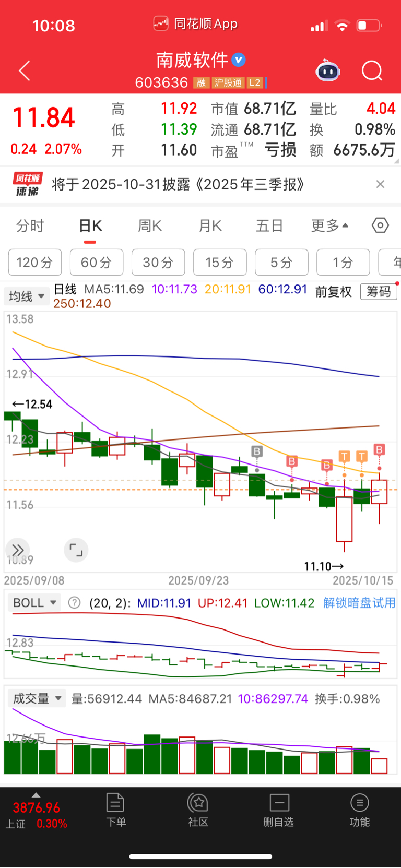Tap the 60:12.91 moving average label
Screen dimensions: 401x868
(x=282, y=289)
